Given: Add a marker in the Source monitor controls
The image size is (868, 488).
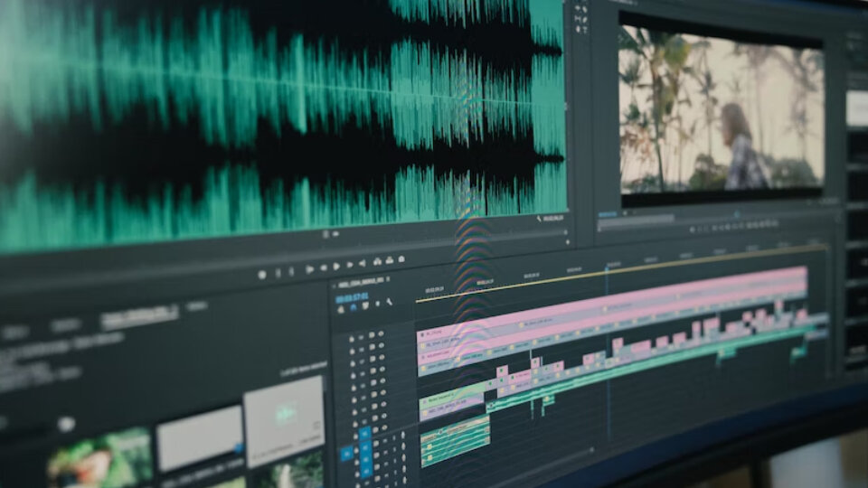Looking at the screenshot, I should (262, 275).
